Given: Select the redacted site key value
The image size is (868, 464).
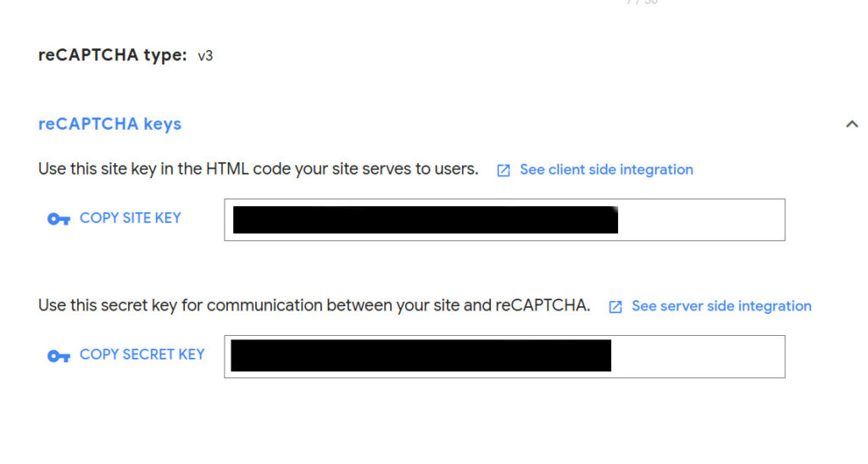Looking at the screenshot, I should [426, 220].
